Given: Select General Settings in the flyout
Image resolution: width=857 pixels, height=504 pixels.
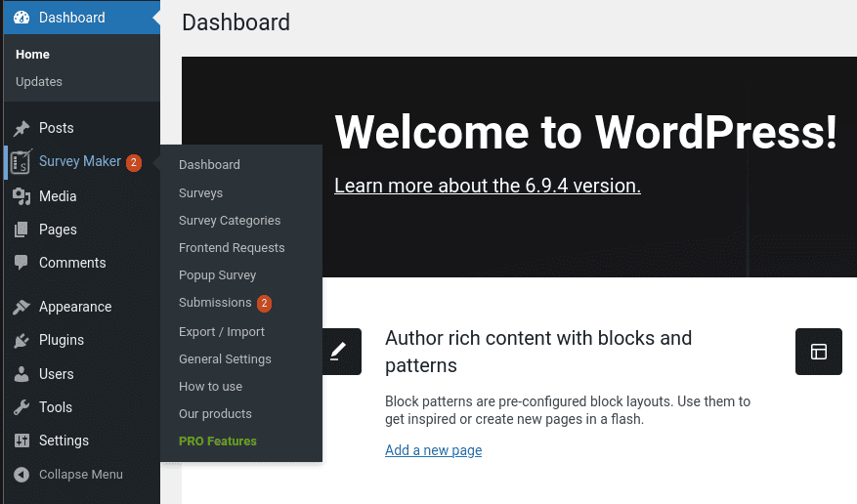Looking at the screenshot, I should tap(225, 359).
